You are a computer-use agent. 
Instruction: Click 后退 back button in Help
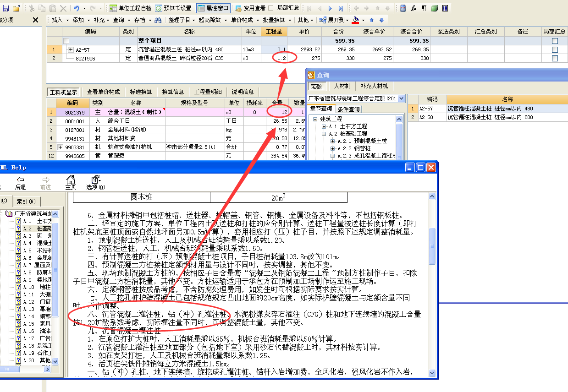tap(20, 183)
